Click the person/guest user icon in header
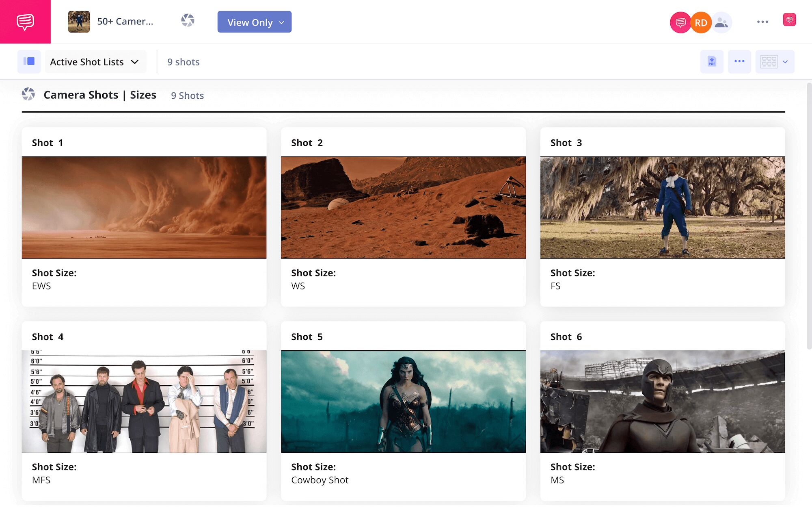The image size is (812, 508). [x=721, y=22]
